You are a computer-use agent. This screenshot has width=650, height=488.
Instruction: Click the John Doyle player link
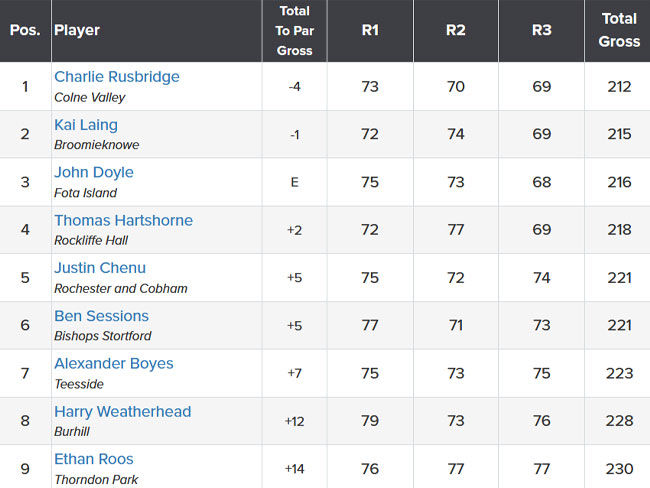[94, 172]
